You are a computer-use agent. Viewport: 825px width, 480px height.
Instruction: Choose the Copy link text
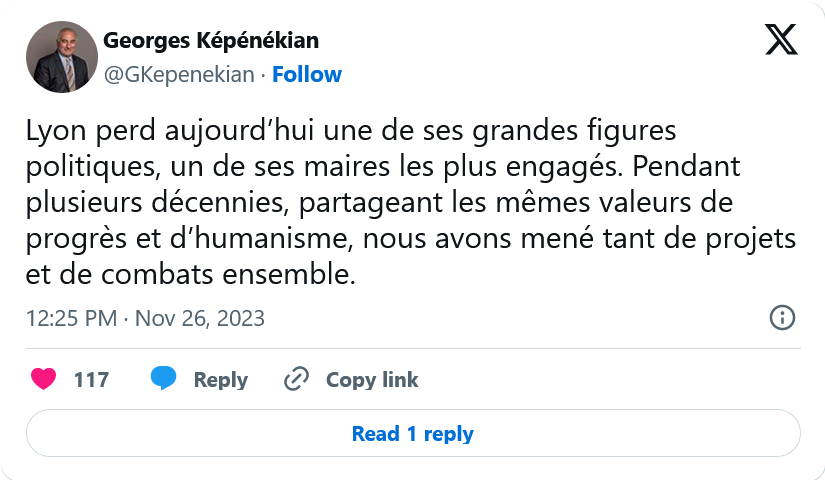pyautogui.click(x=372, y=380)
